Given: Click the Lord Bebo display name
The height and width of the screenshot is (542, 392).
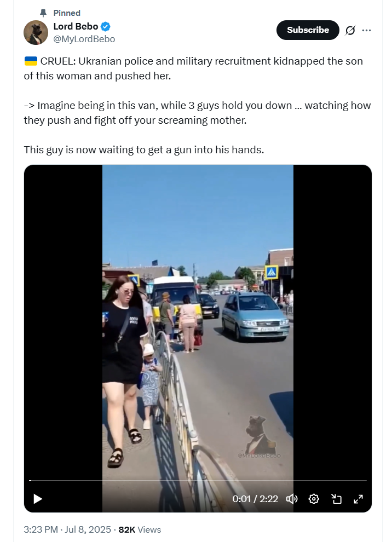Looking at the screenshot, I should point(76,26).
